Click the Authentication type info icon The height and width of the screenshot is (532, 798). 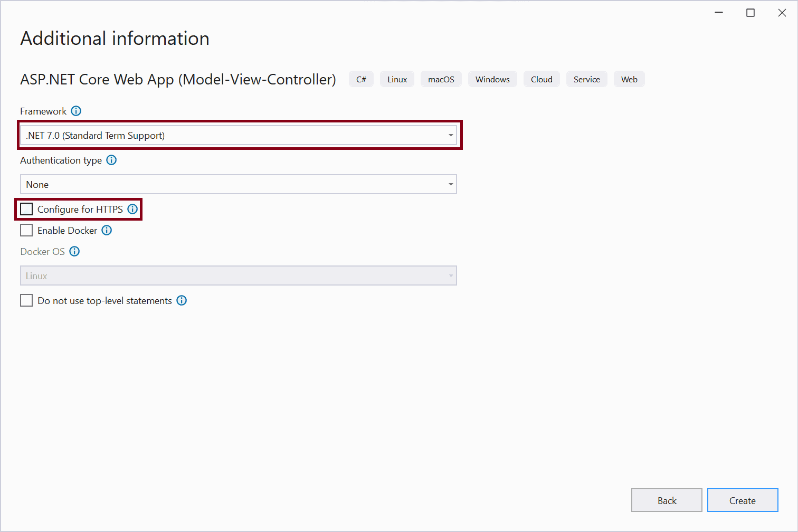(111, 160)
